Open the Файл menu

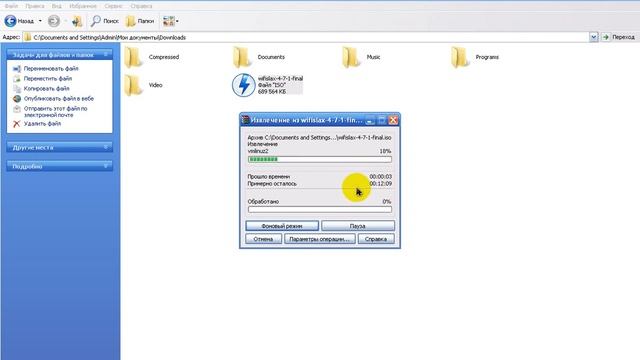tap(11, 6)
